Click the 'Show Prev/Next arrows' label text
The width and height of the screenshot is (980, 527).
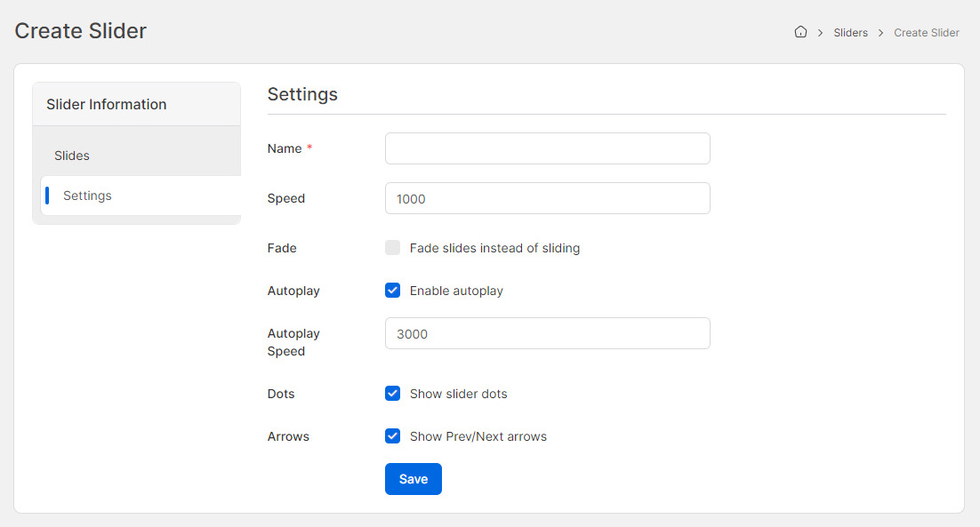(478, 436)
